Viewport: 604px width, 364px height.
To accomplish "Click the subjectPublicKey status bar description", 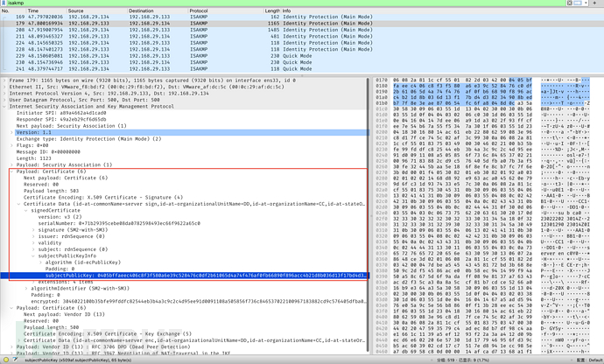I will click(78, 360).
